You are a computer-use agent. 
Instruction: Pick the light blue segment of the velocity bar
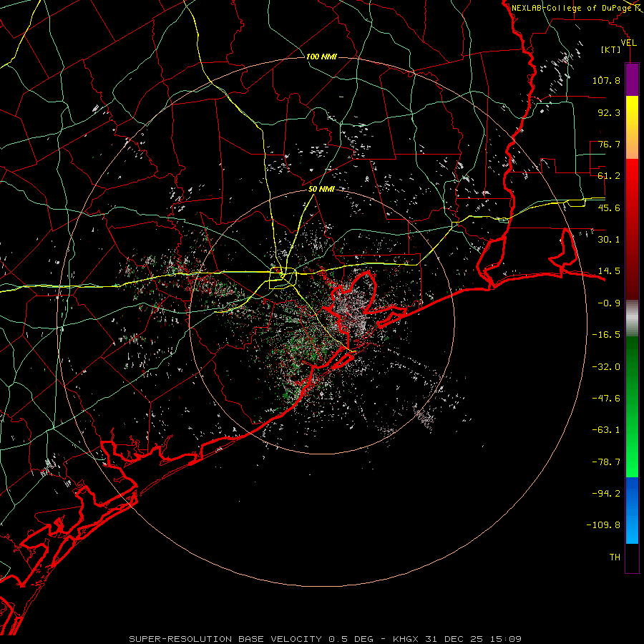coord(632,528)
